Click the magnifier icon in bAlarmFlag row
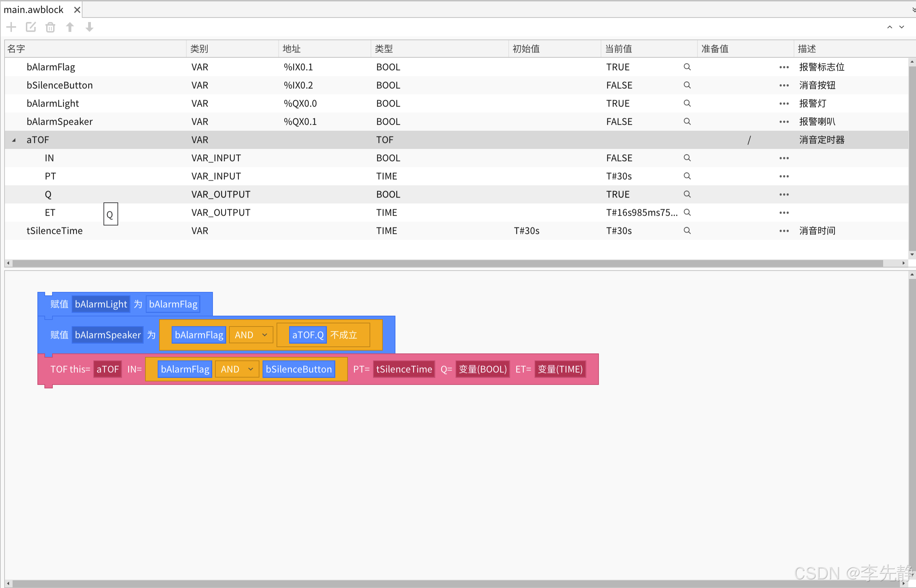Image resolution: width=916 pixels, height=588 pixels. (x=687, y=67)
